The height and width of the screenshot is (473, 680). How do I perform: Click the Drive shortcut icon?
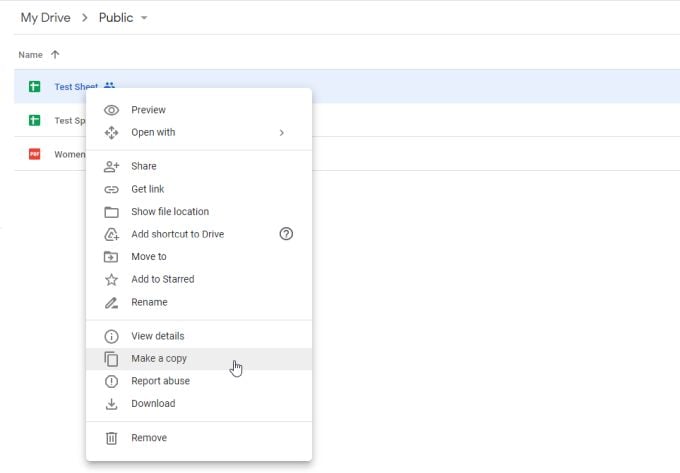pyautogui.click(x=112, y=234)
